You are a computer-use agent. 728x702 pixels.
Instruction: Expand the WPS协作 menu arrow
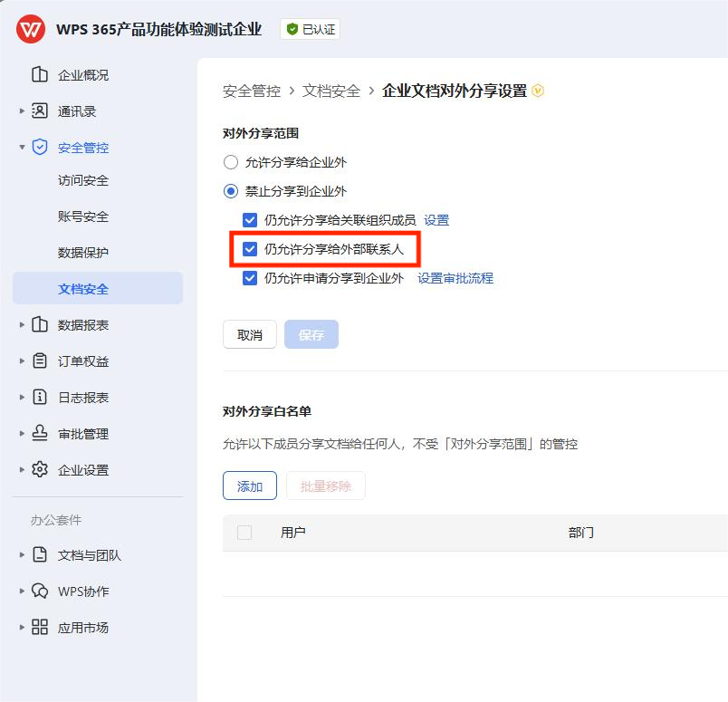pos(22,591)
